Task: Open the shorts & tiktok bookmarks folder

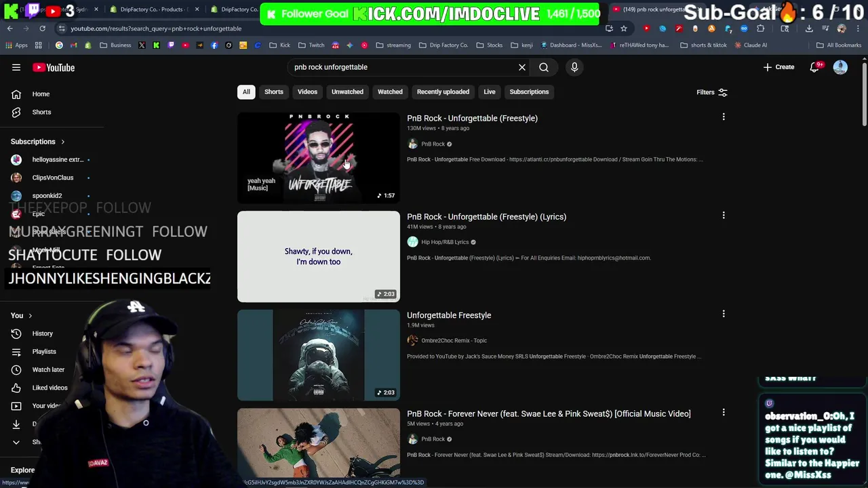Action: [703, 45]
